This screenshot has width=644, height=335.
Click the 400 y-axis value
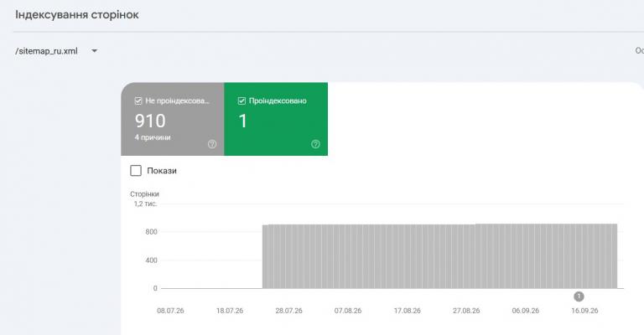pos(151,260)
